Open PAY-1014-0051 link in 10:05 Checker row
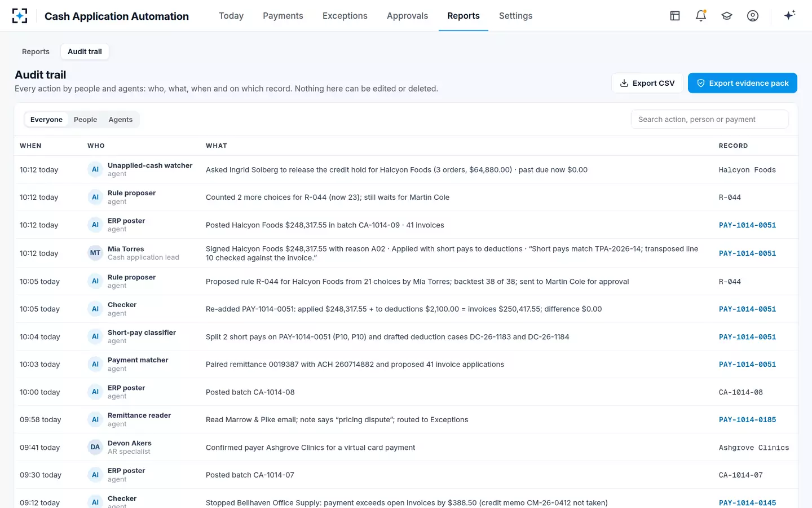This screenshot has width=812, height=508. [747, 309]
